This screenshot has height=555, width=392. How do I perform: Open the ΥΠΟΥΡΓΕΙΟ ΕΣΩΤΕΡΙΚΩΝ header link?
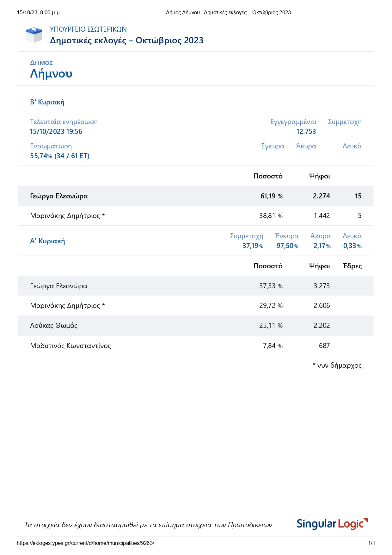pyautogui.click(x=88, y=29)
